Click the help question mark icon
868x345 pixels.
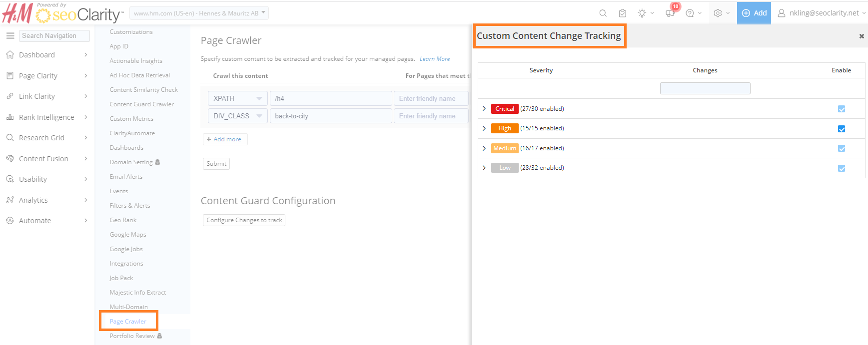point(690,13)
